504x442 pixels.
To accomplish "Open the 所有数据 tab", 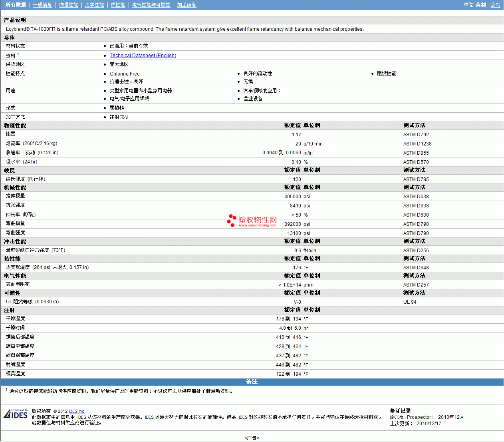I will [x=16, y=5].
